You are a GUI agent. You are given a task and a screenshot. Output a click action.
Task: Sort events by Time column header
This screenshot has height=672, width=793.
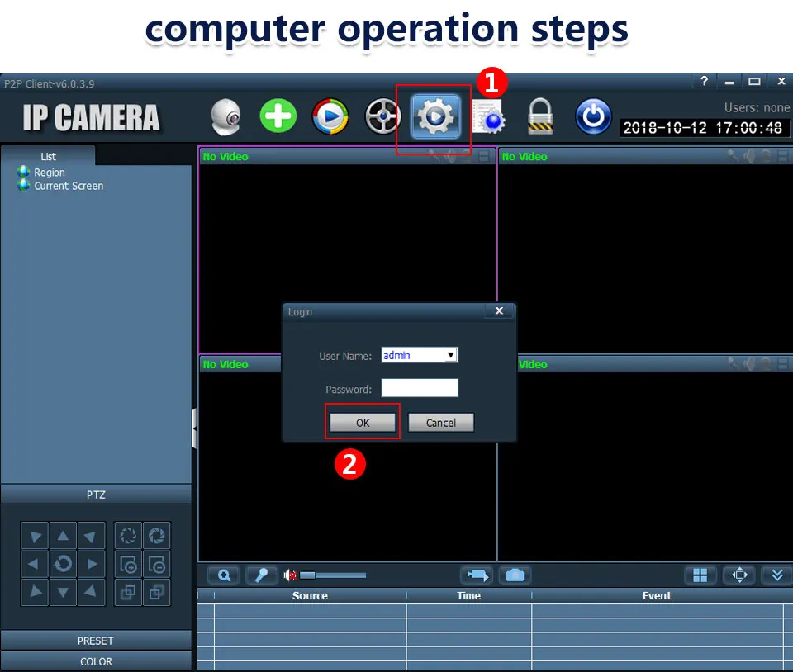[x=469, y=596]
